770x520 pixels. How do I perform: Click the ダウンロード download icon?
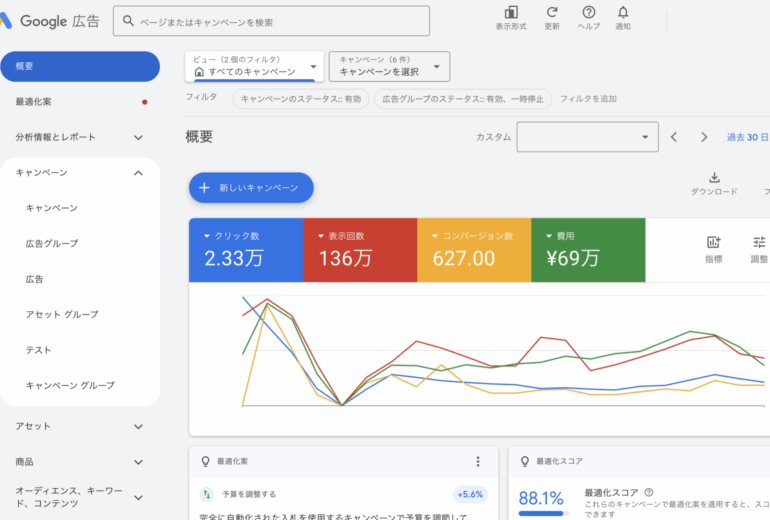pos(714,177)
